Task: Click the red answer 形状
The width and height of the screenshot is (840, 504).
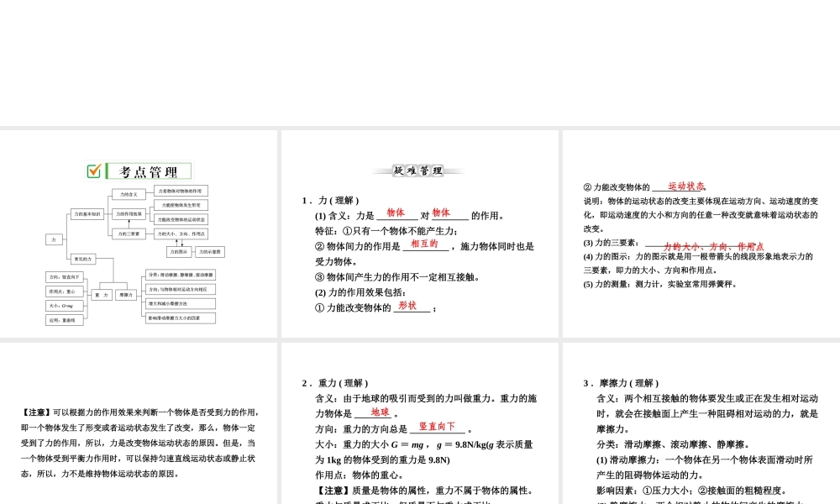Action: click(407, 305)
